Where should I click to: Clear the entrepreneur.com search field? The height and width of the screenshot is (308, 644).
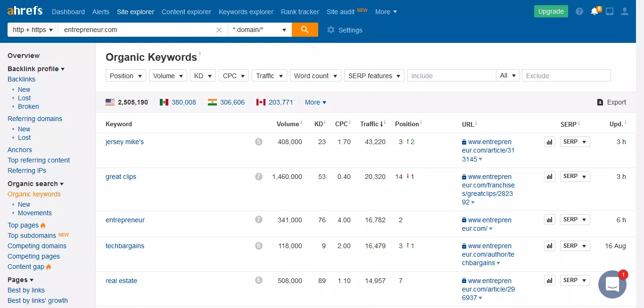tap(219, 30)
